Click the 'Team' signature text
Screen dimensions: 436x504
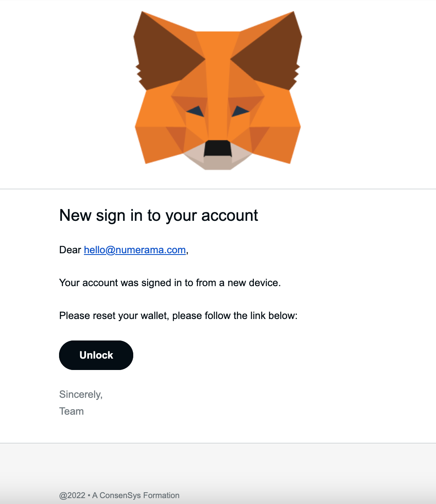(71, 411)
